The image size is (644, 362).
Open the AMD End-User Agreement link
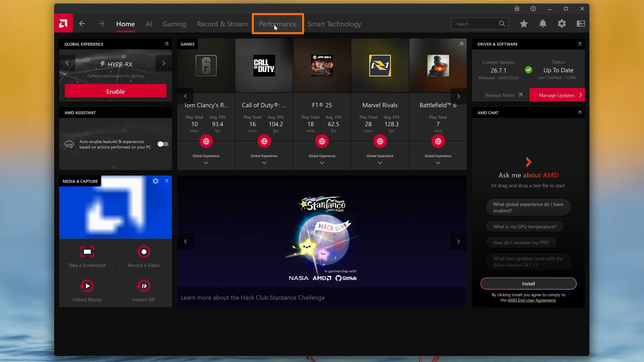click(x=532, y=300)
